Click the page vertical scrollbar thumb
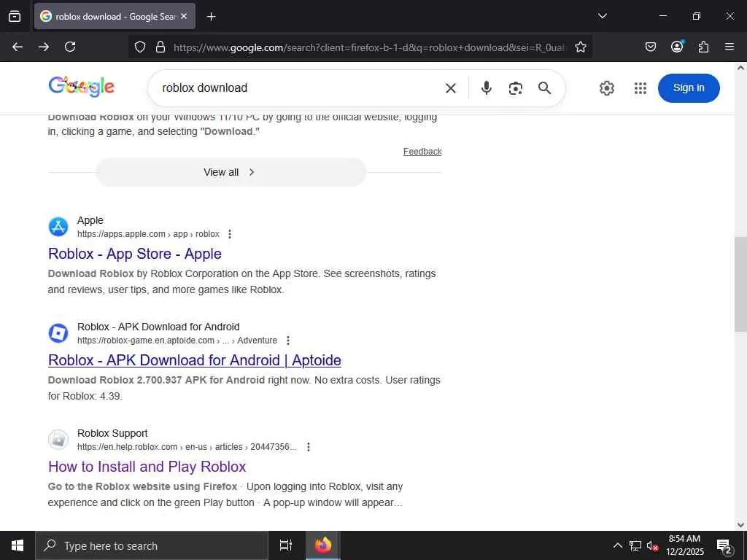The height and width of the screenshot is (560, 747). (740, 284)
